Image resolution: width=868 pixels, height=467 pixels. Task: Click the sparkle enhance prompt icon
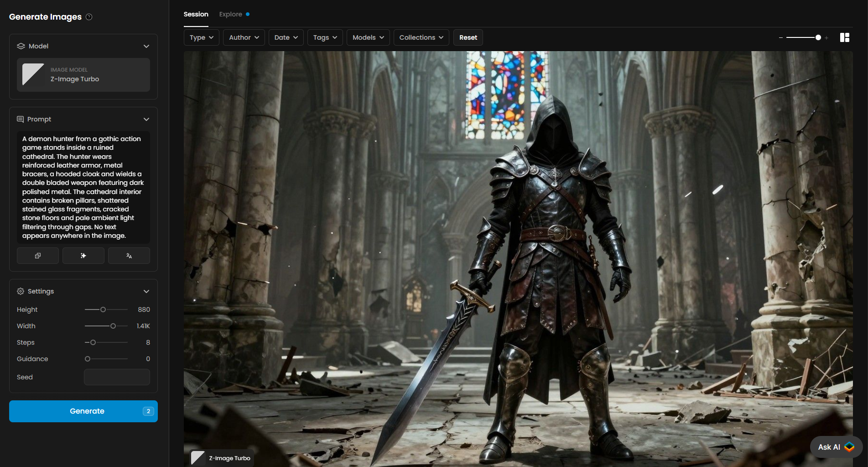coord(83,256)
